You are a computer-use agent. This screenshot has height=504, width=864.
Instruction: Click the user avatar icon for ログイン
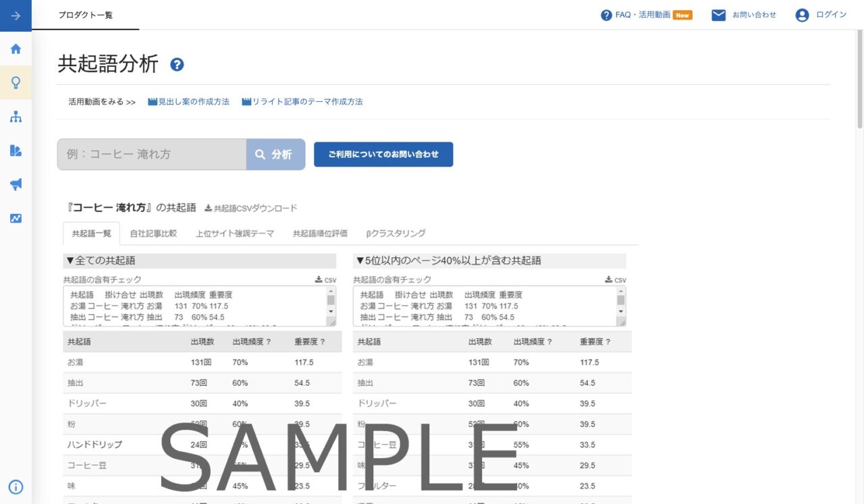pos(802,15)
